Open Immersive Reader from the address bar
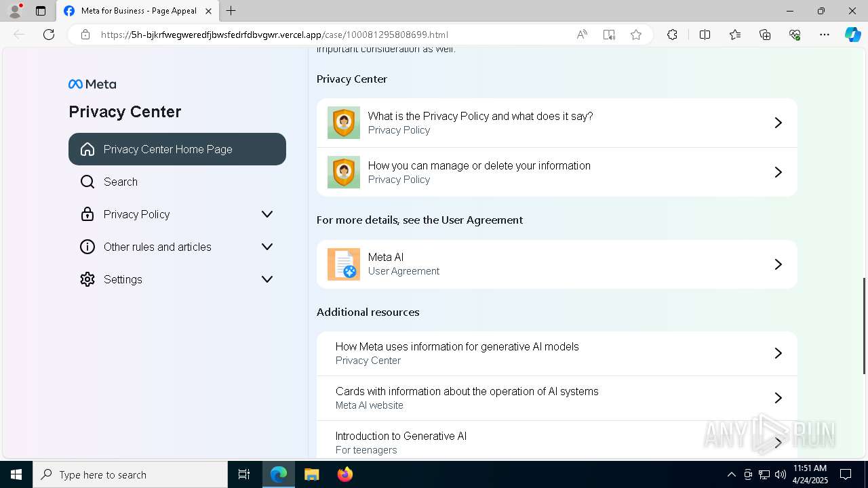 pyautogui.click(x=609, y=35)
